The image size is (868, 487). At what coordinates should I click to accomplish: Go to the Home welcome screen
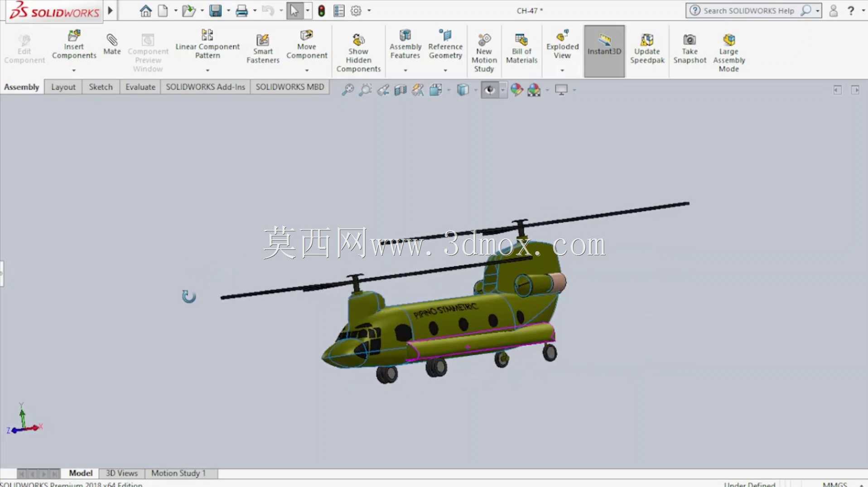tap(145, 10)
